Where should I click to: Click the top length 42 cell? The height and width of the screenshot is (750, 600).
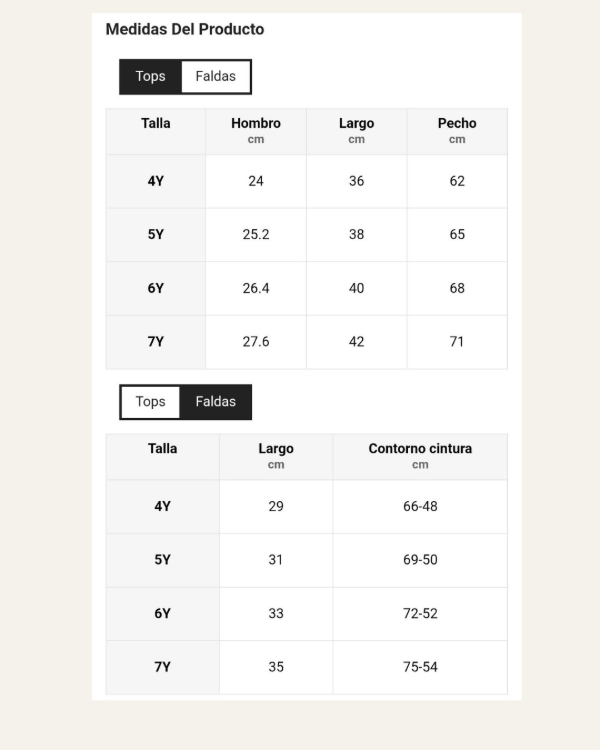click(356, 342)
